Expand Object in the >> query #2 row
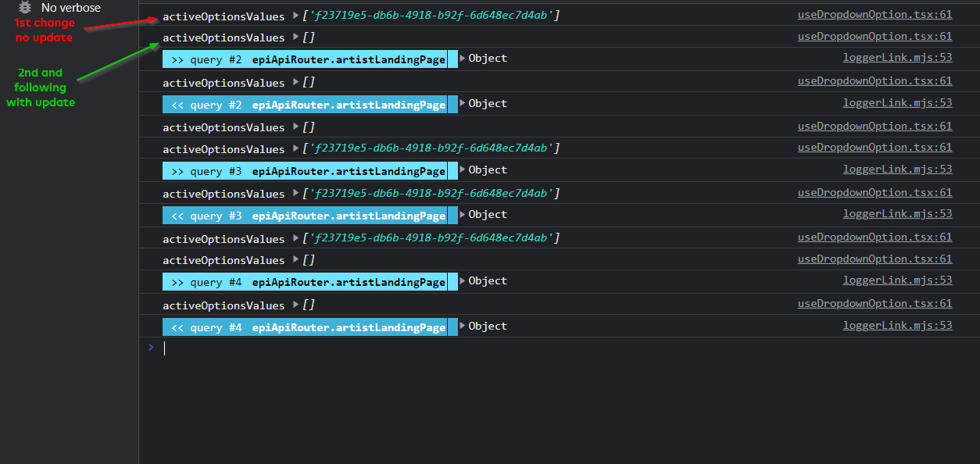This screenshot has height=464, width=980. tap(463, 58)
